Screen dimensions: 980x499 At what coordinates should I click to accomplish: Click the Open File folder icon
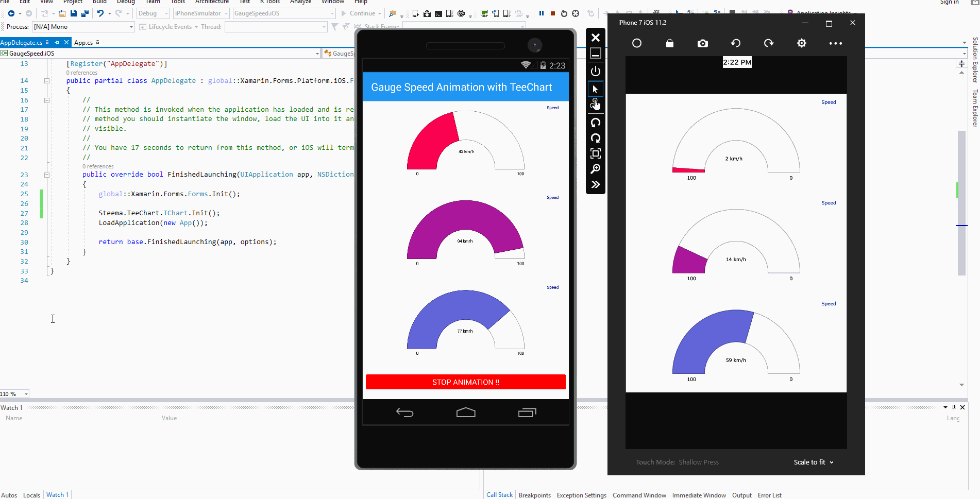point(62,13)
